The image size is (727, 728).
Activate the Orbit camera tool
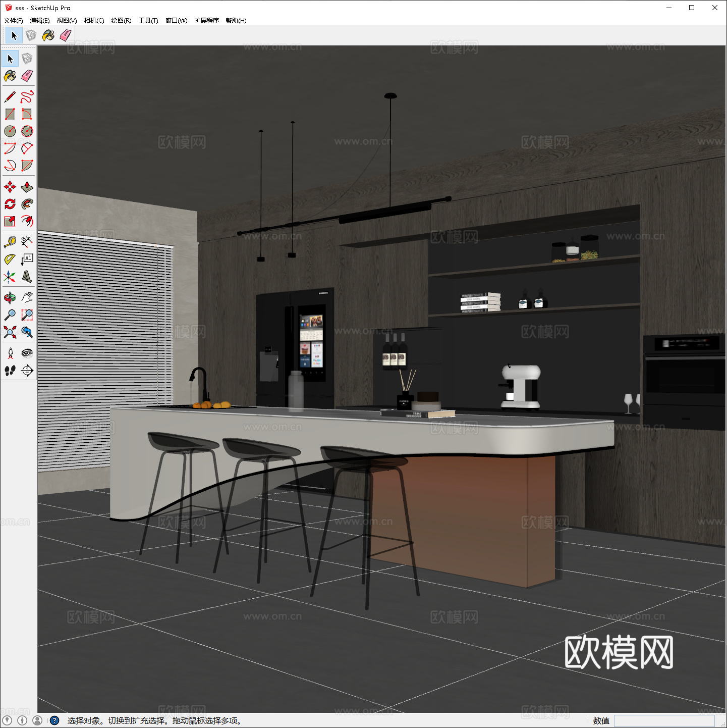coord(10,298)
